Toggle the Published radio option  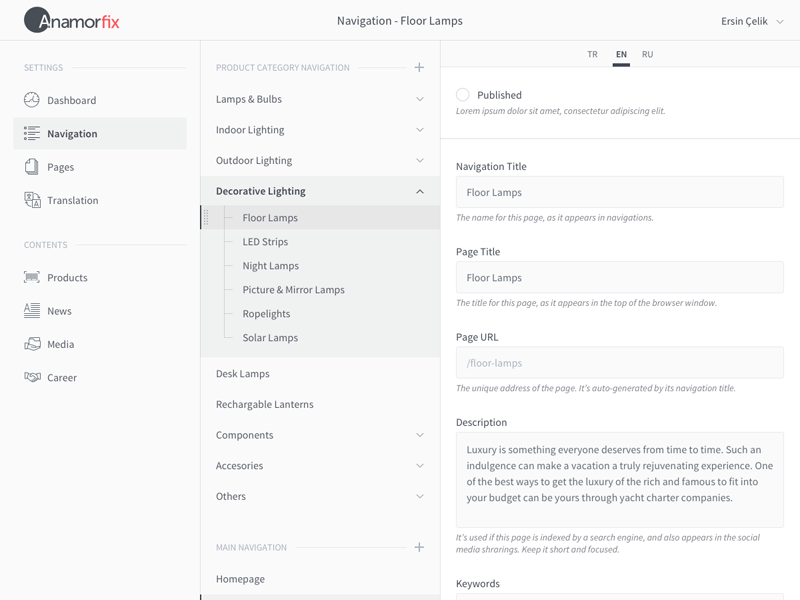point(463,95)
